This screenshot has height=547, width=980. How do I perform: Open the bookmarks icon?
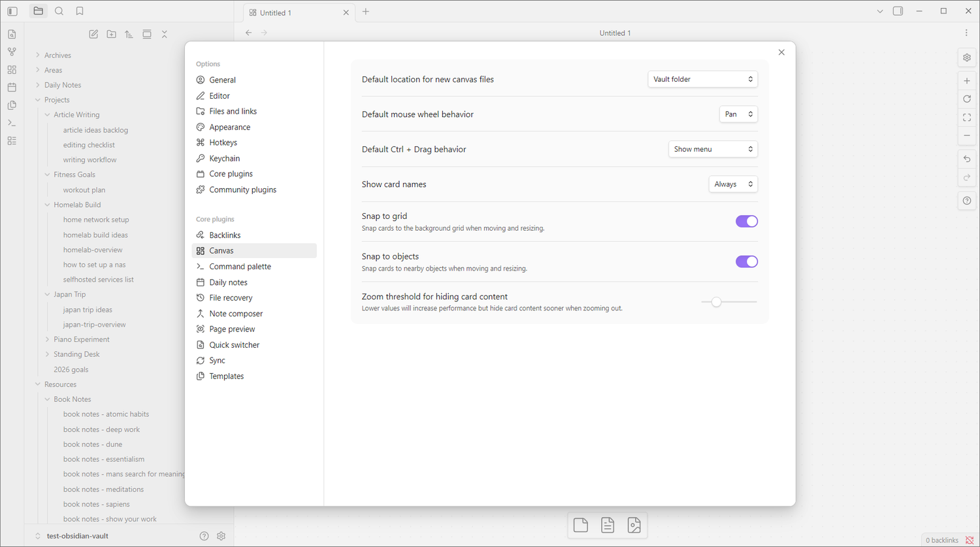(x=80, y=11)
